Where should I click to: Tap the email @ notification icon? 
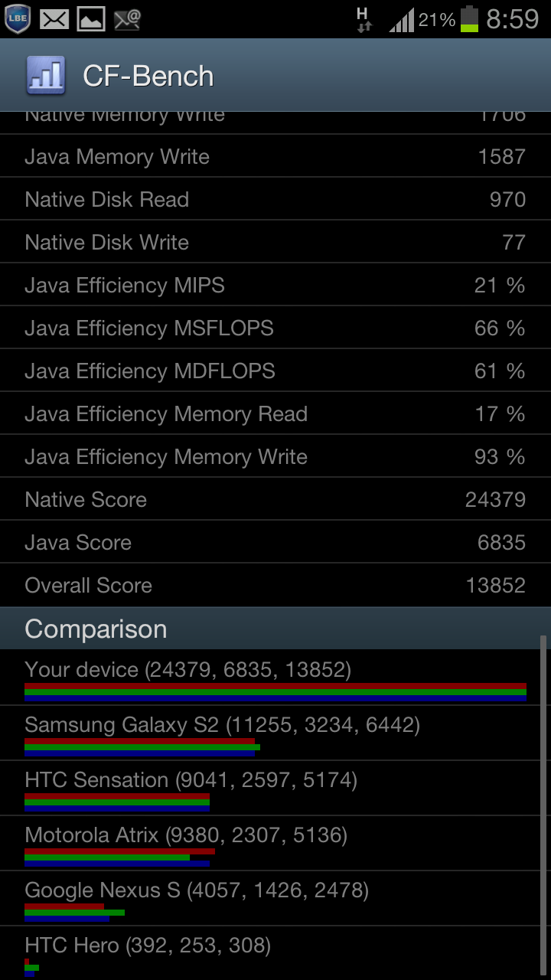click(x=128, y=20)
